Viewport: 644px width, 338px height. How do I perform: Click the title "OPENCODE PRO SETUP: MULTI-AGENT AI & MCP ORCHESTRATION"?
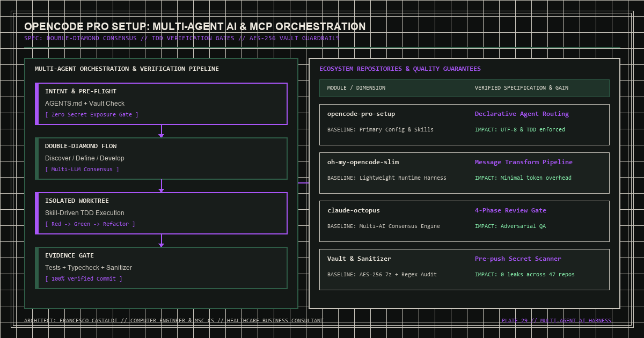point(195,27)
